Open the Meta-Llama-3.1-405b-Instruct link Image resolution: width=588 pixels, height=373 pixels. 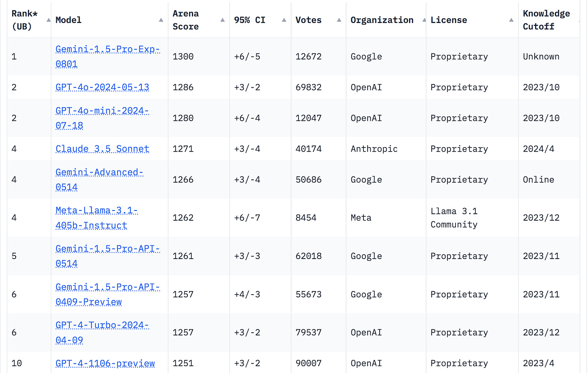click(97, 218)
